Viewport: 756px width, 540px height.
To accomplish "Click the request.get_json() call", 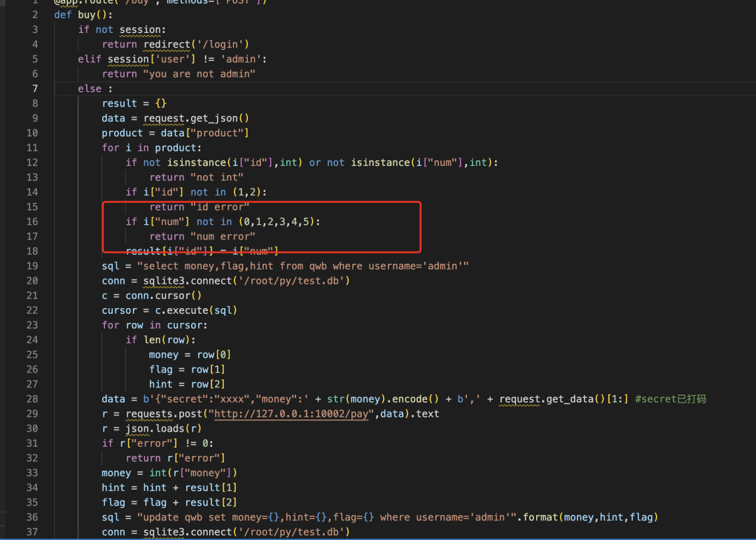I will click(196, 118).
